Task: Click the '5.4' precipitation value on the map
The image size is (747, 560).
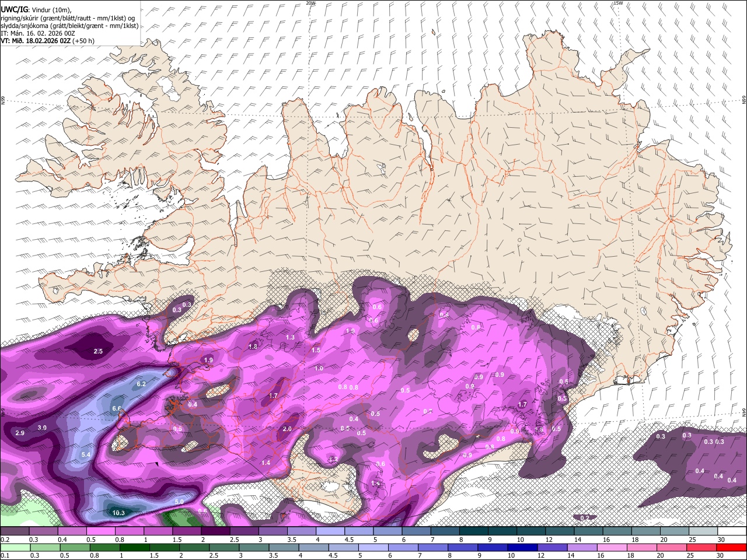Action: tap(86, 454)
